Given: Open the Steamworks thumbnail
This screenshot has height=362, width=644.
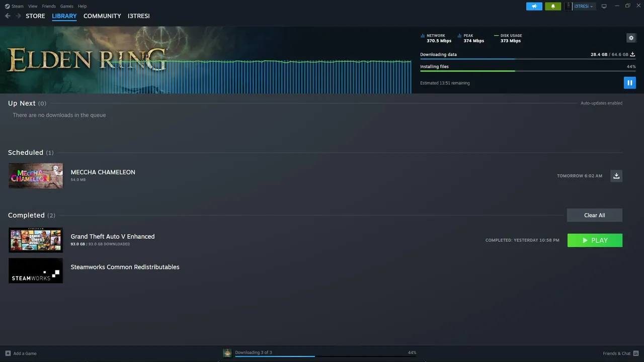Looking at the screenshot, I should pyautogui.click(x=36, y=270).
